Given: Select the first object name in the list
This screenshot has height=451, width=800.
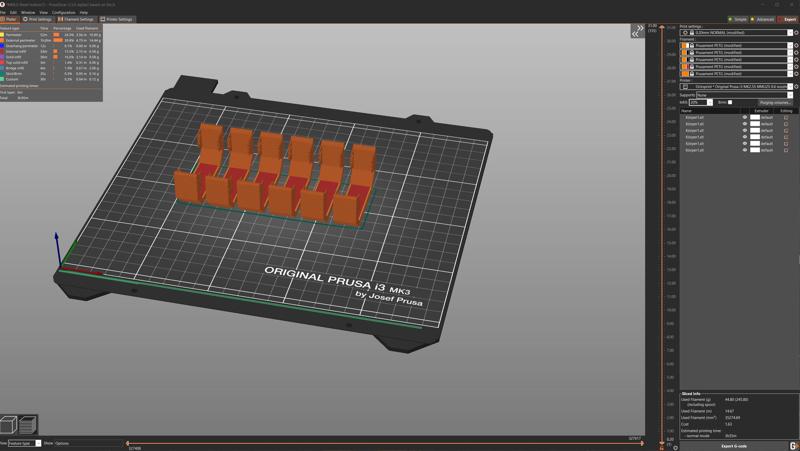Looking at the screenshot, I should tap(695, 117).
